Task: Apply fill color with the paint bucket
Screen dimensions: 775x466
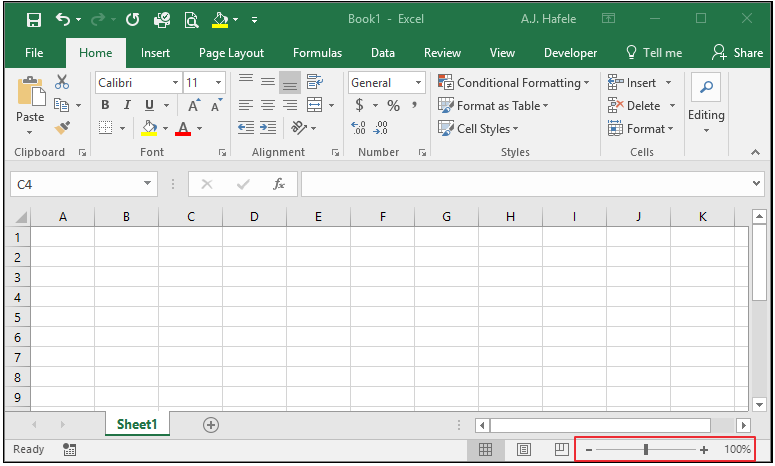Action: [149, 128]
